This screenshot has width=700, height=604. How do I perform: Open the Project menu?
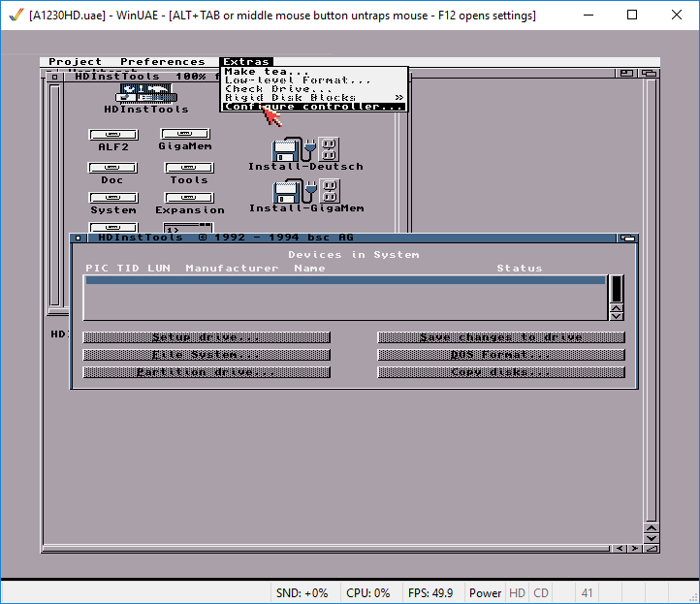[x=75, y=62]
